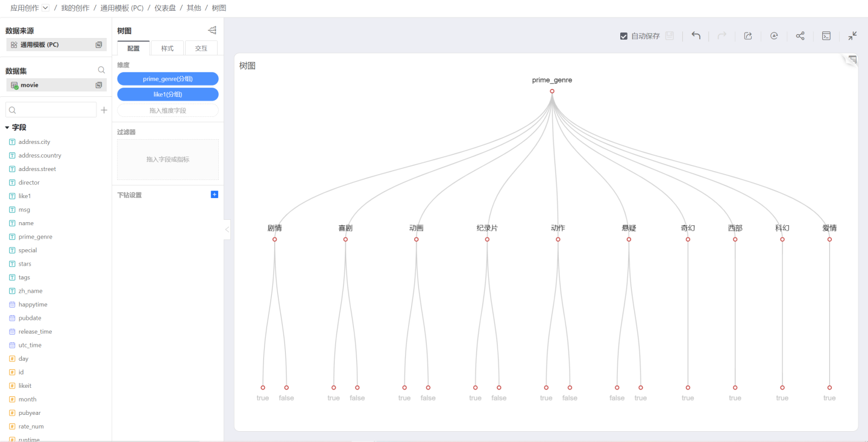Switch to the 交互 tab

(x=201, y=48)
